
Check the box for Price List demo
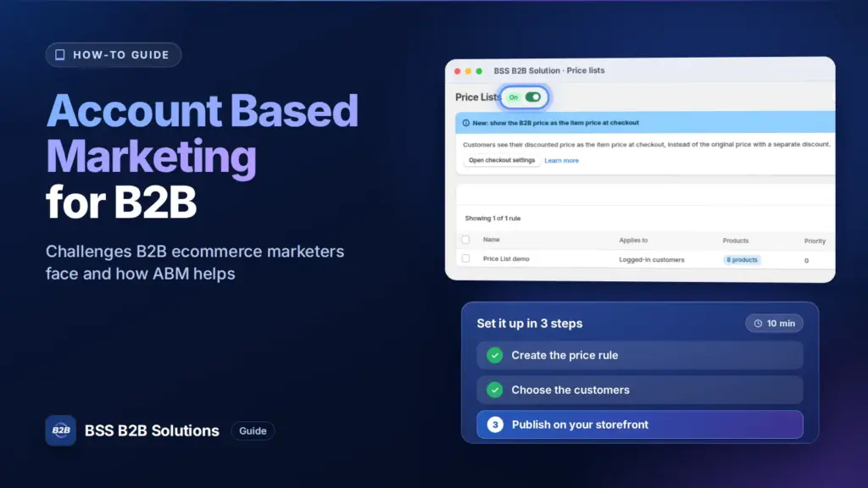pos(465,258)
